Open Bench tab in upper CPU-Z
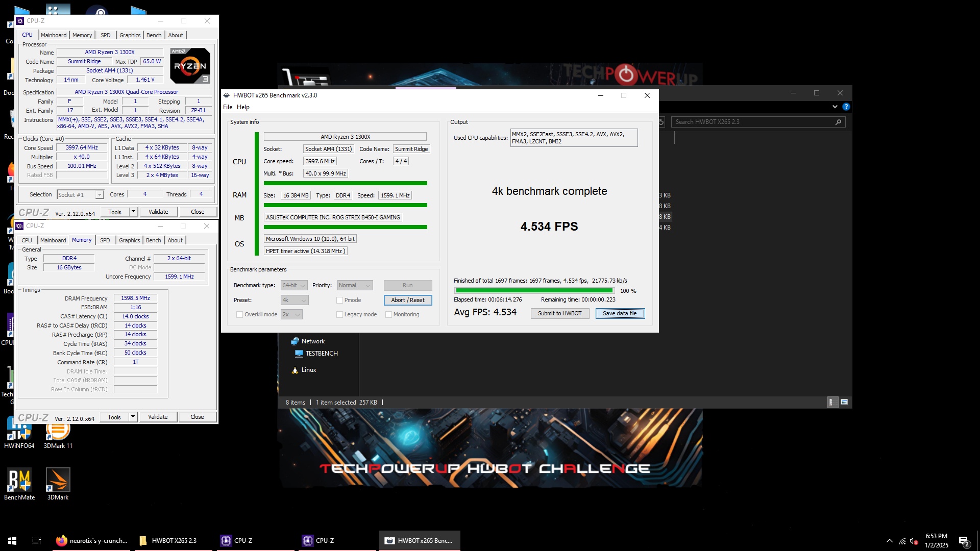980x551 pixels. coord(154,35)
